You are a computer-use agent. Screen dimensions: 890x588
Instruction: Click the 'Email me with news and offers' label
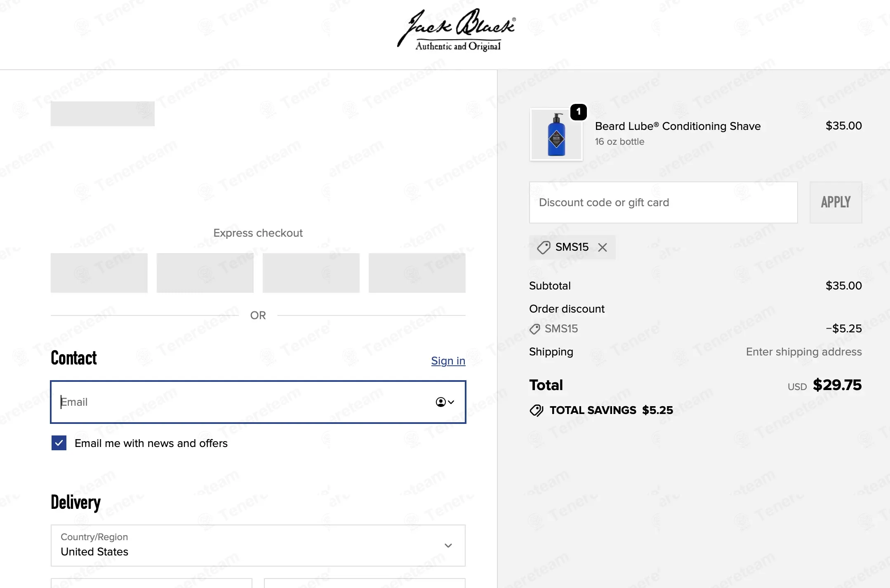(x=151, y=443)
